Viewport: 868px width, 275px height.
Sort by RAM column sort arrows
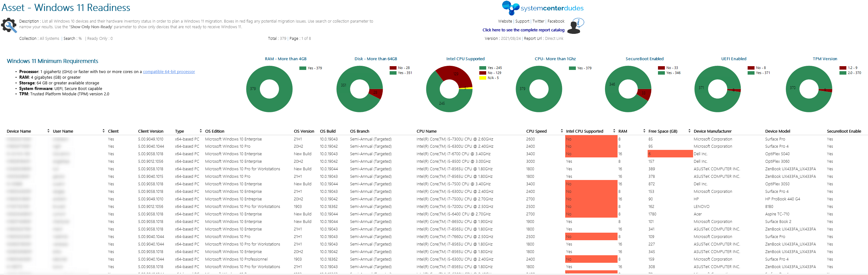click(x=644, y=131)
